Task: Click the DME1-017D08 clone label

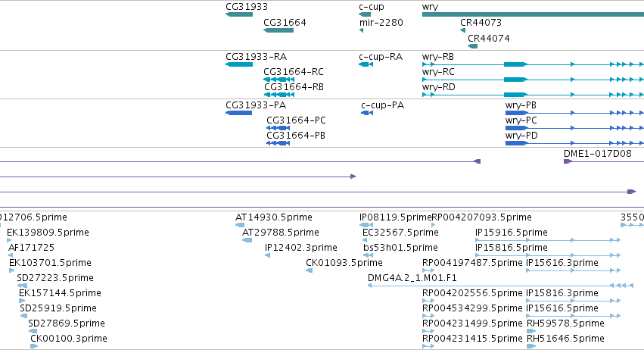Action: coord(598,154)
